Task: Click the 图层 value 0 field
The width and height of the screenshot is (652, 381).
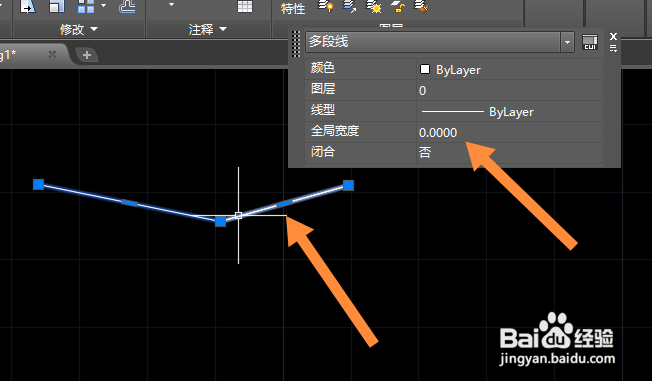Action: [x=509, y=90]
